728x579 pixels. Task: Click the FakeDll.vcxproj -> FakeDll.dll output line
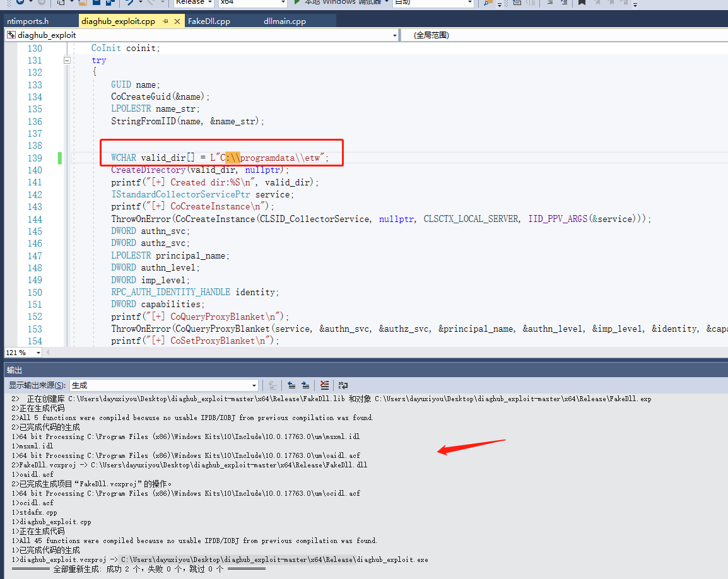pyautogui.click(x=189, y=465)
